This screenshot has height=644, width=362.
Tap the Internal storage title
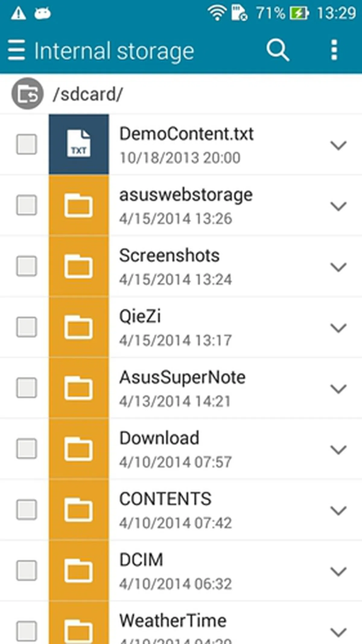(x=114, y=51)
